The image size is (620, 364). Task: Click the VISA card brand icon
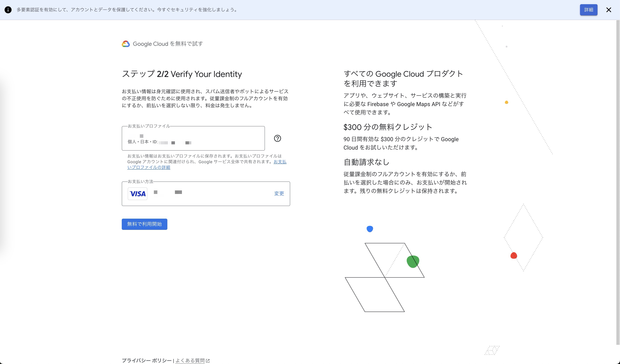[x=137, y=194]
